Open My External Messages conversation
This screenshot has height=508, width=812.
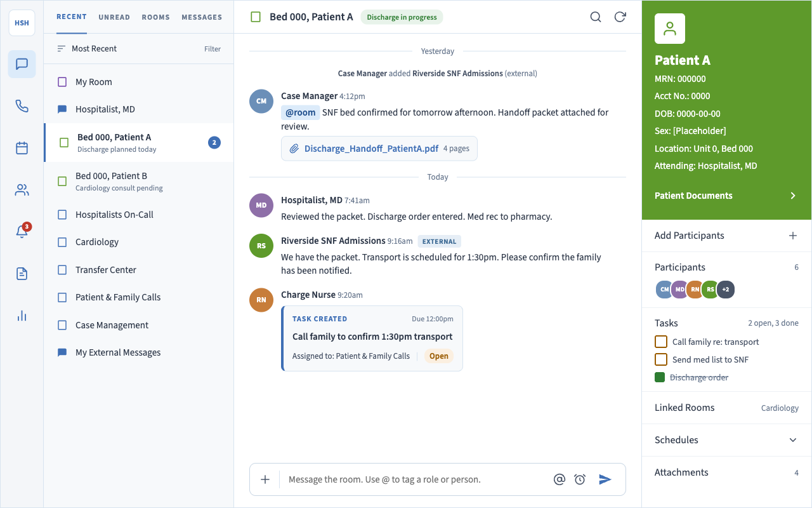pyautogui.click(x=139, y=352)
